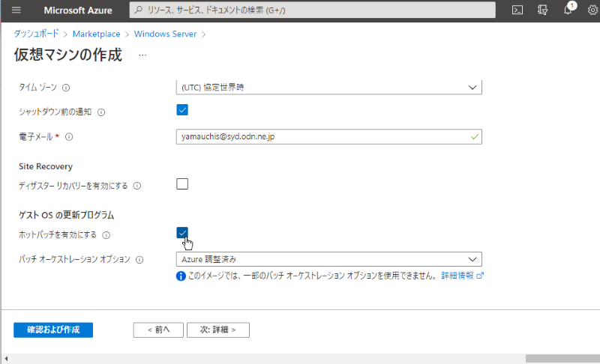This screenshot has height=364, width=600.
Task: Open the 詳細情報 link
Action: click(462, 276)
